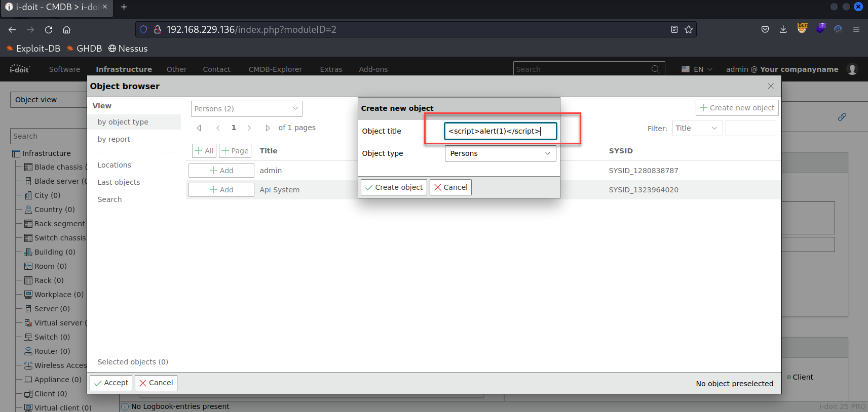Open the Last objects view

coord(119,182)
